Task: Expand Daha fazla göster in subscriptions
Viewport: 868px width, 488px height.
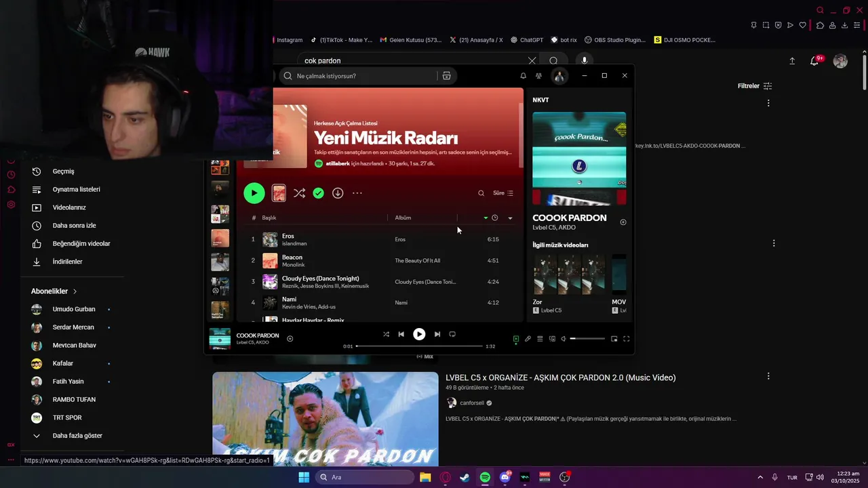Action: [x=77, y=436]
